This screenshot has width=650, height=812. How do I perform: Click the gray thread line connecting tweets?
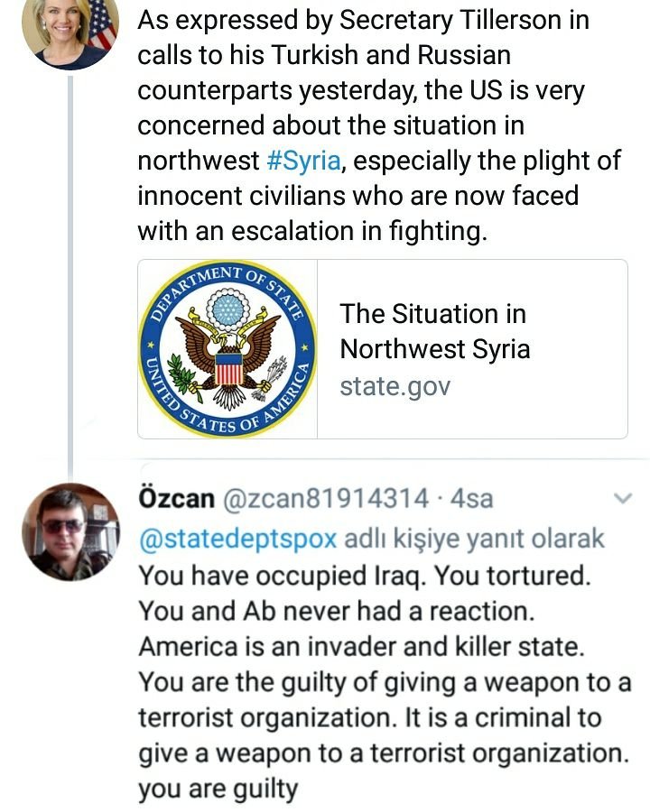[x=70, y=271]
